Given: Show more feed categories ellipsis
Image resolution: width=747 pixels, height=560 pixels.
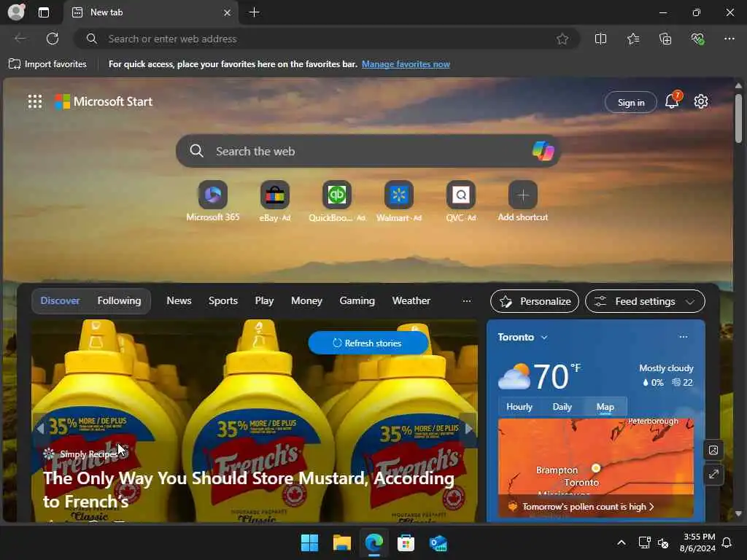Looking at the screenshot, I should (x=466, y=301).
